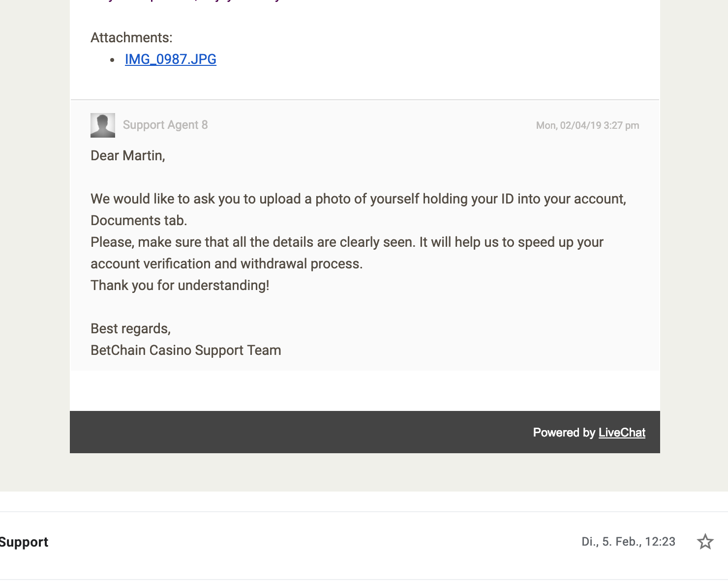
Task: Click the Thank you for understanding line
Action: 180,286
